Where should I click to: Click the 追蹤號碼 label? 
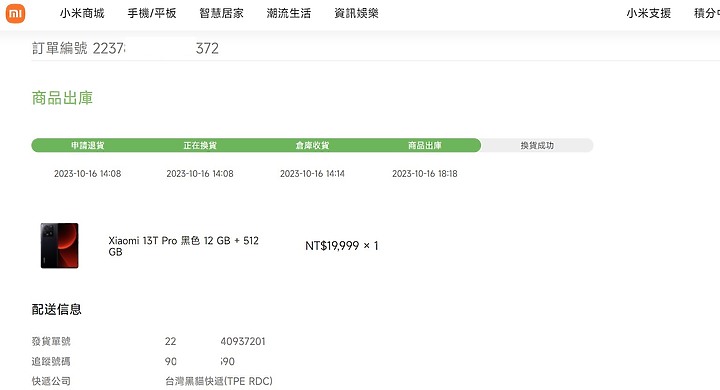pos(51,362)
